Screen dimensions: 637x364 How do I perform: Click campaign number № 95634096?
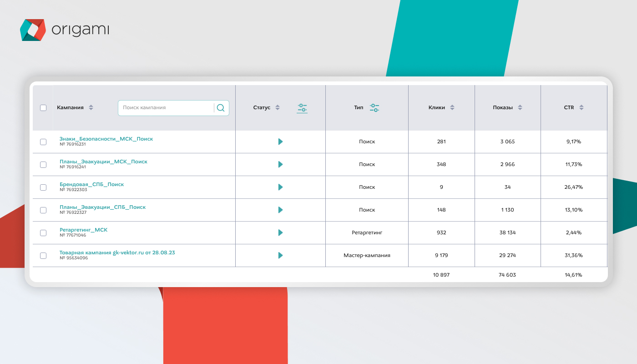74,258
